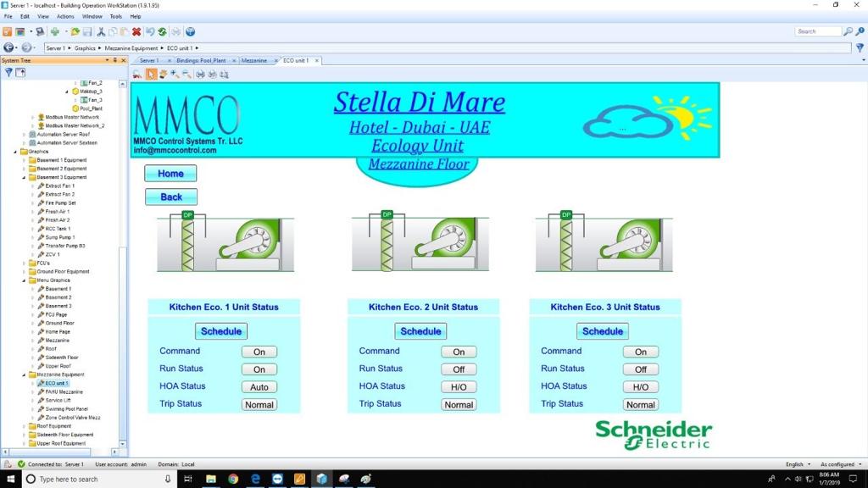This screenshot has width=868, height=488.
Task: Open the Tools menu
Action: click(x=115, y=17)
